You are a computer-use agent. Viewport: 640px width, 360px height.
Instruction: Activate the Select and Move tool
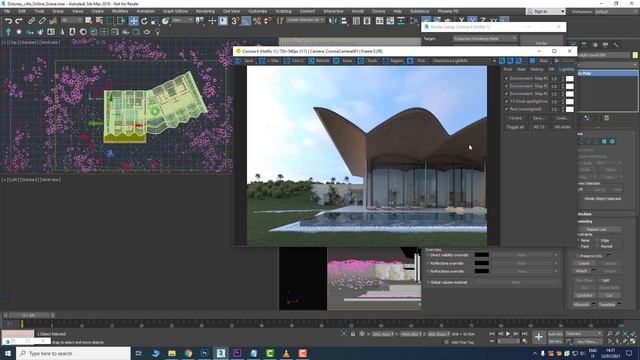[x=133, y=20]
